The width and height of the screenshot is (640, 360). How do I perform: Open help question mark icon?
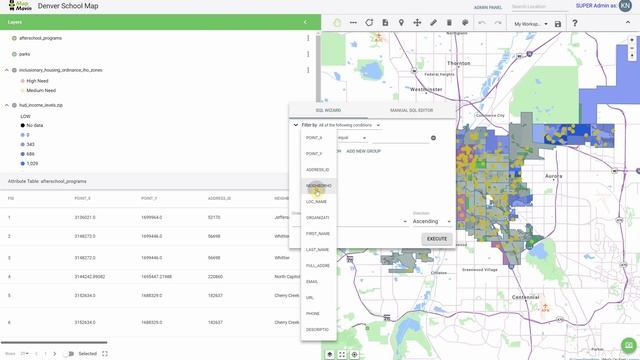(575, 23)
